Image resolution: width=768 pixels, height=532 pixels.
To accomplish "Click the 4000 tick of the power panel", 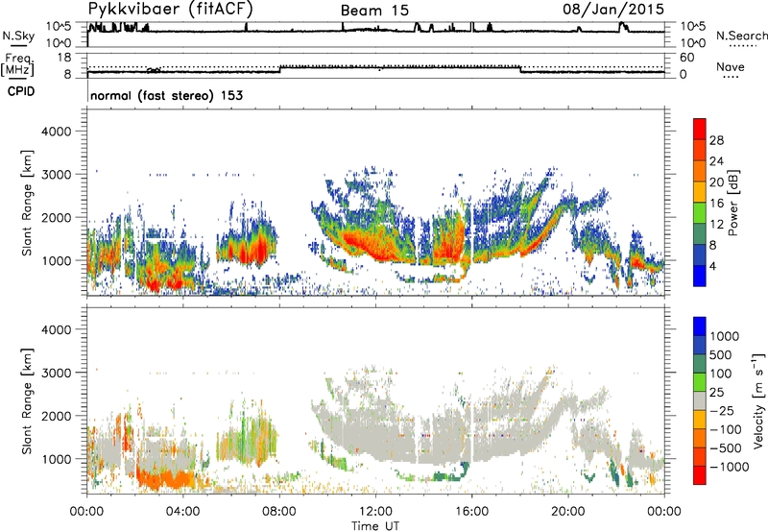I will pyautogui.click(x=57, y=132).
